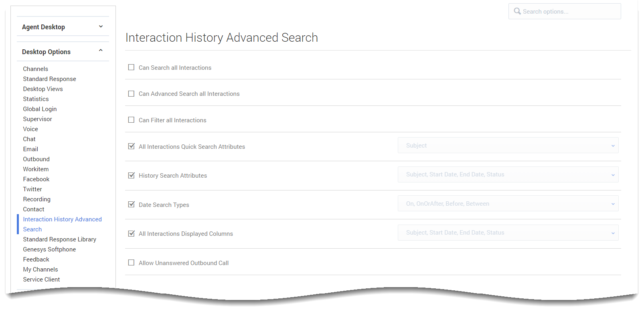Viewport: 644px width, 312px height.
Task: Select the Recording sidebar entry
Action: coord(36,199)
